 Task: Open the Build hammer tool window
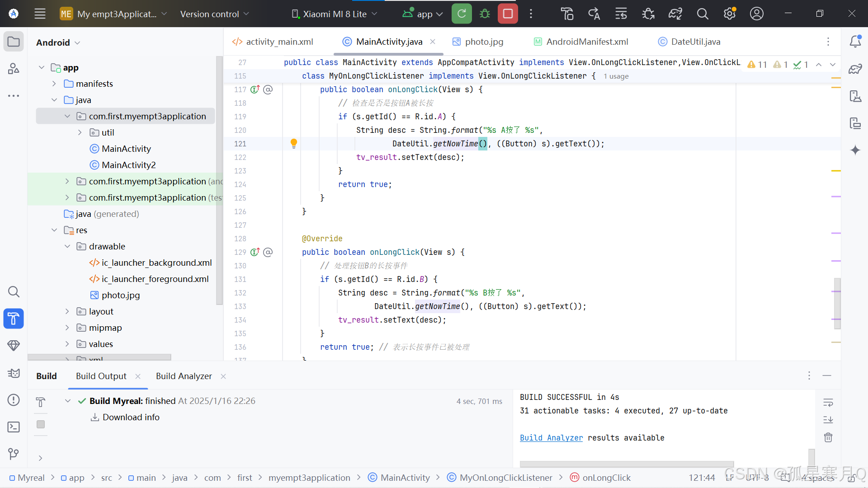click(14, 319)
